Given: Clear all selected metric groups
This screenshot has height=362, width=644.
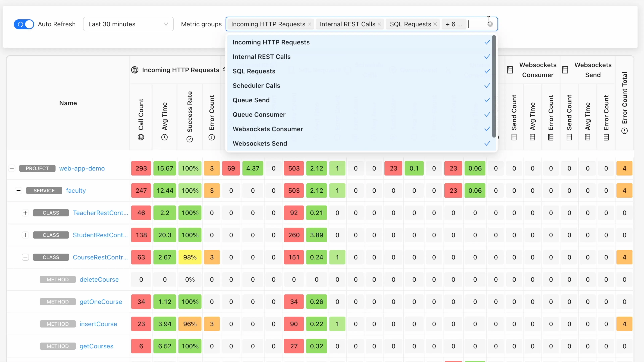Looking at the screenshot, I should (x=490, y=24).
